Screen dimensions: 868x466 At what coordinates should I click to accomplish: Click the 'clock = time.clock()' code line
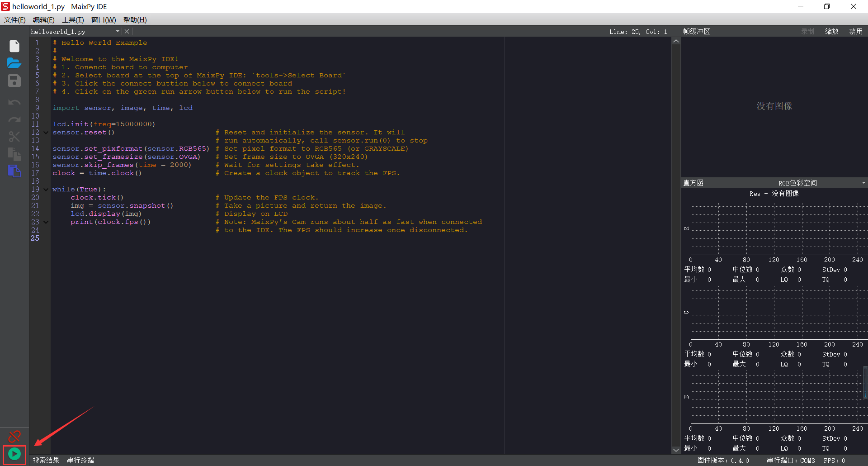(x=97, y=173)
